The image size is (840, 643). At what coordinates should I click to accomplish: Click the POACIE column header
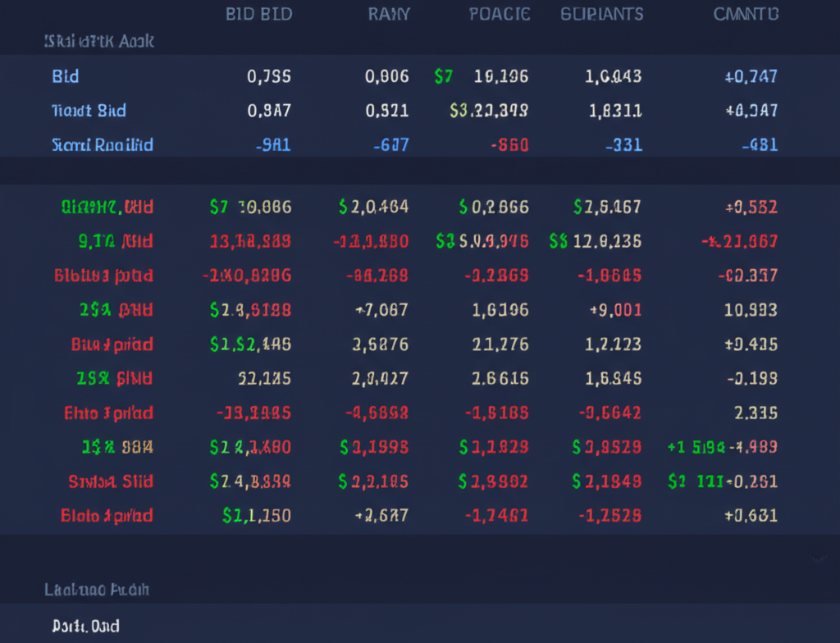500,15
